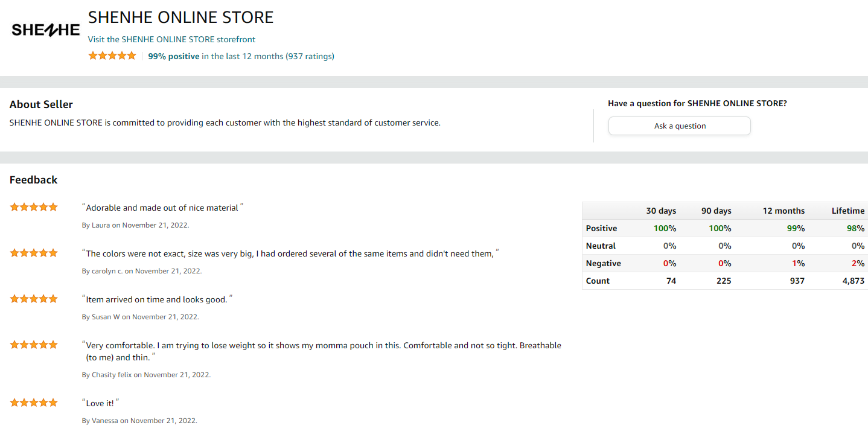The image size is (868, 437).
Task: Click the '12 months' column header
Action: point(783,211)
